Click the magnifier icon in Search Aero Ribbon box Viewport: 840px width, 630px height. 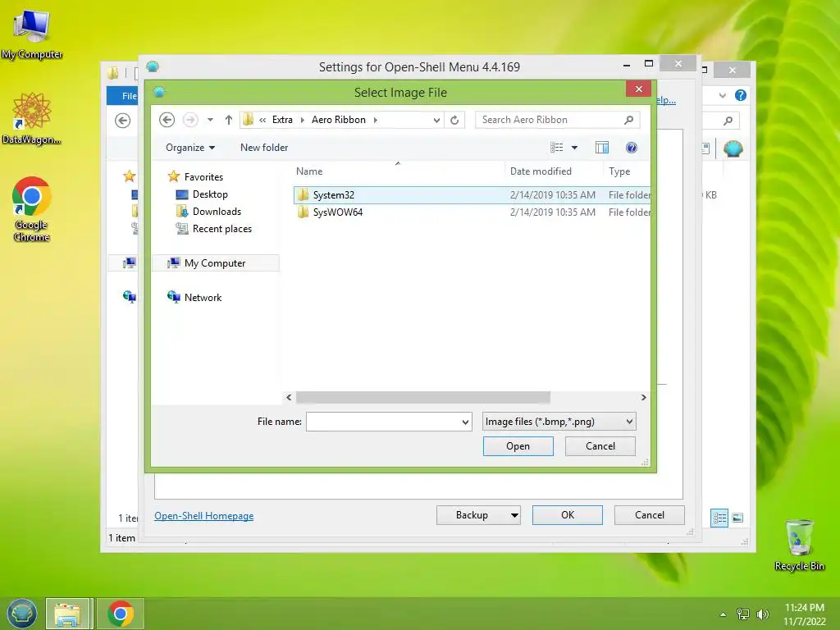629,120
